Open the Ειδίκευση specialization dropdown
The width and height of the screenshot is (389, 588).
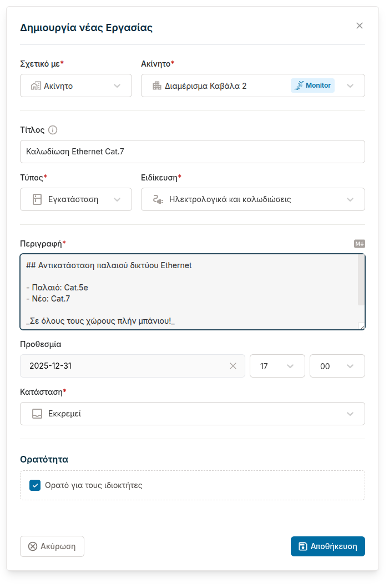[x=253, y=199]
